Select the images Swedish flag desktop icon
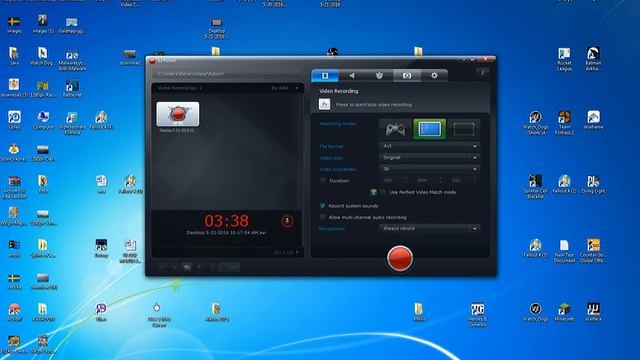This screenshot has width=640, height=360. click(14, 25)
